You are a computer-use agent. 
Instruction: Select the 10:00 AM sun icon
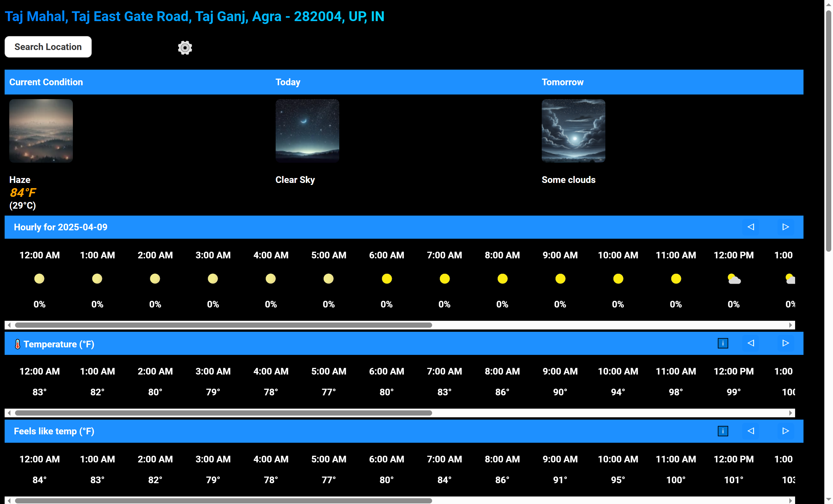point(618,279)
